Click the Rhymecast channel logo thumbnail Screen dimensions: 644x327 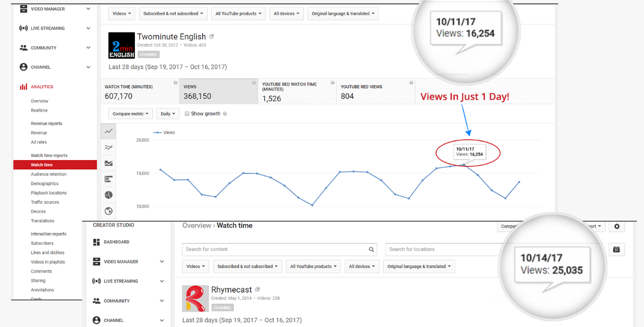195,299
